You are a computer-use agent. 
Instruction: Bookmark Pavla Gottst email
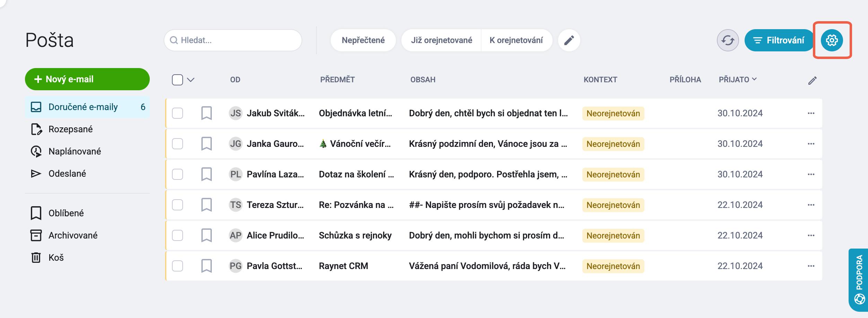tap(207, 266)
